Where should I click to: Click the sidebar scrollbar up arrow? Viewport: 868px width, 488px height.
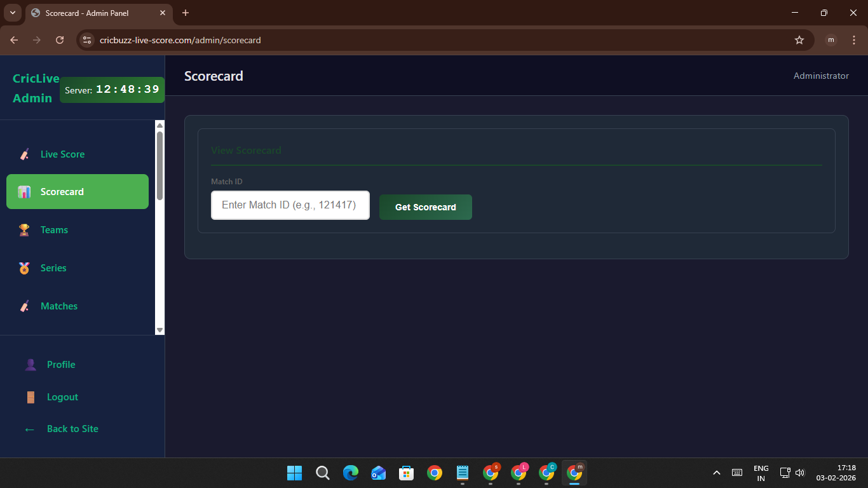tap(160, 125)
